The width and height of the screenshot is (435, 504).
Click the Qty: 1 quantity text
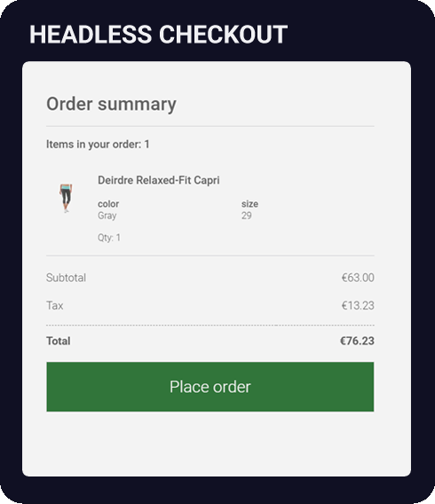tap(109, 238)
